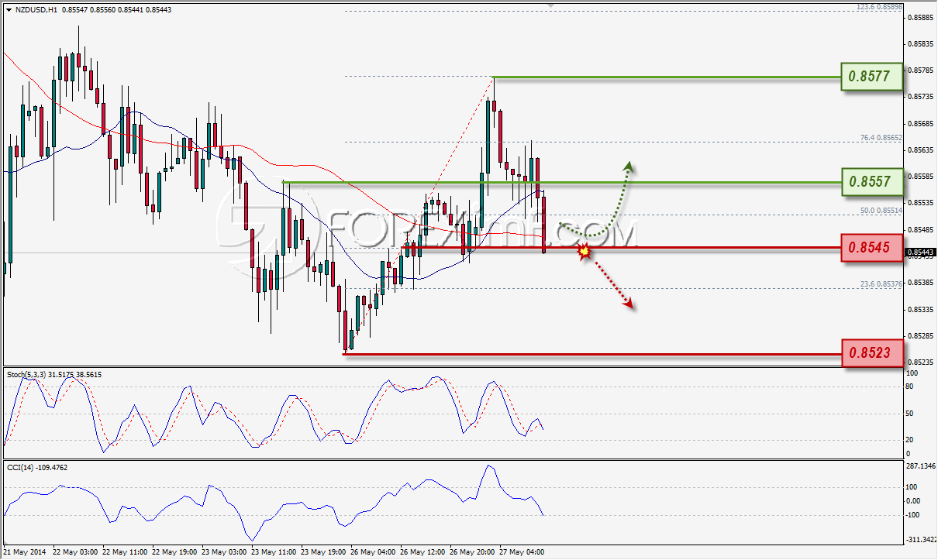Click the red dotted downward arrow head
938x560 pixels.
point(630,305)
